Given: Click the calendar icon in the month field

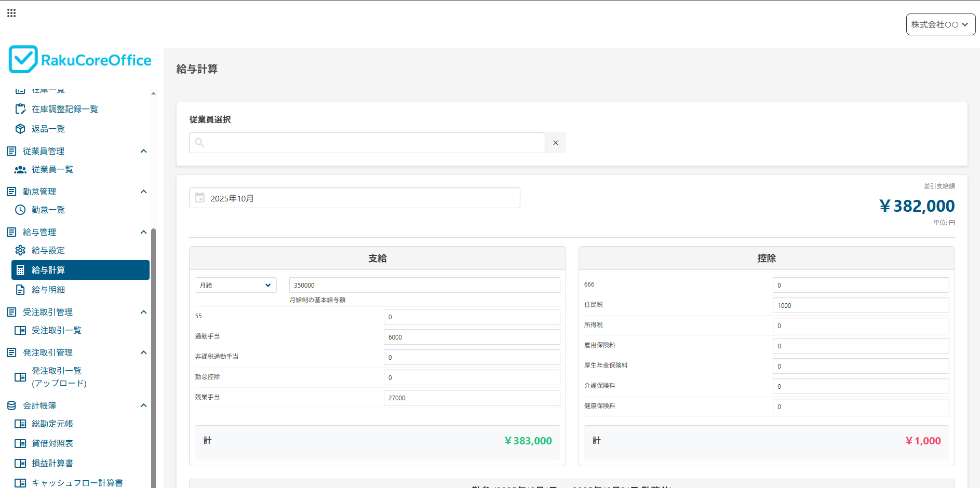Looking at the screenshot, I should coord(199,198).
